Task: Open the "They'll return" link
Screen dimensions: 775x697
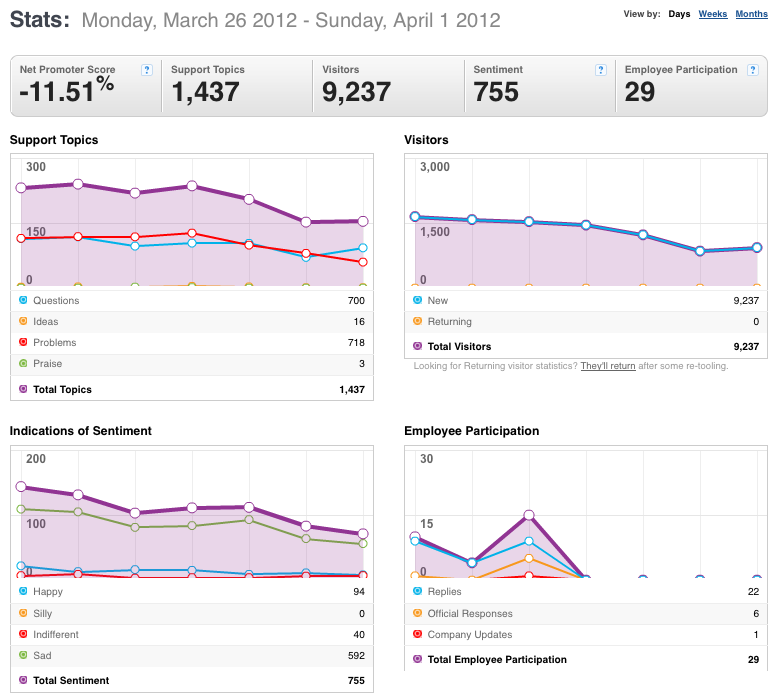Action: [608, 366]
